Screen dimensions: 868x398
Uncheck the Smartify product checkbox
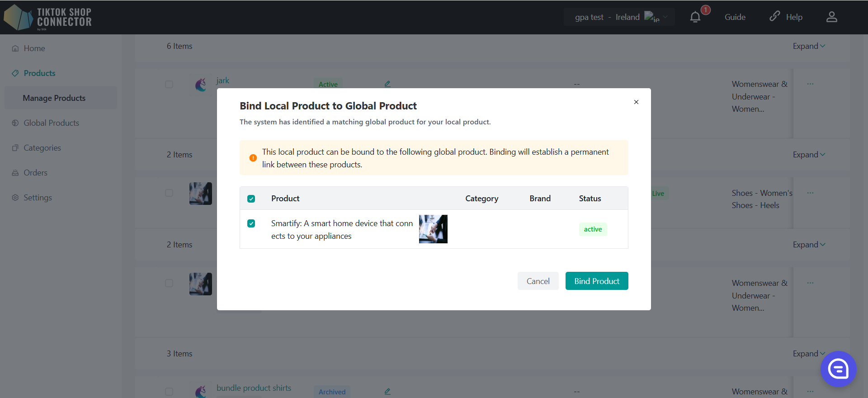pyautogui.click(x=251, y=223)
